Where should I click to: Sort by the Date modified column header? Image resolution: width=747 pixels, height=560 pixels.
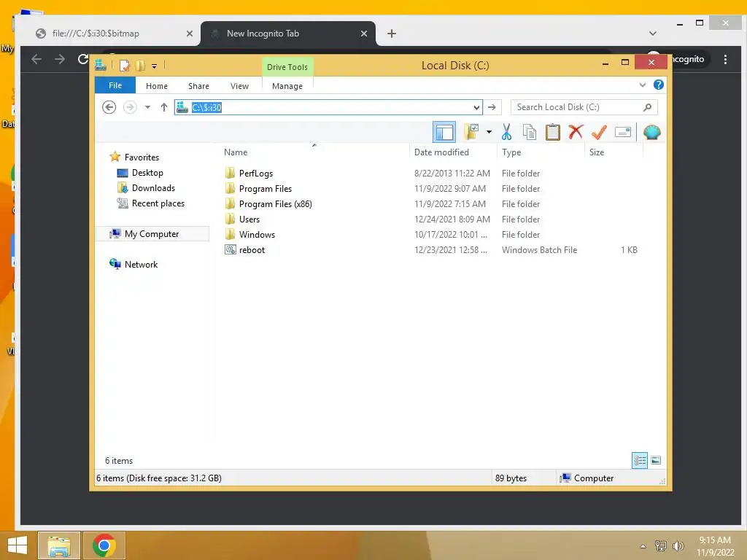pos(441,152)
